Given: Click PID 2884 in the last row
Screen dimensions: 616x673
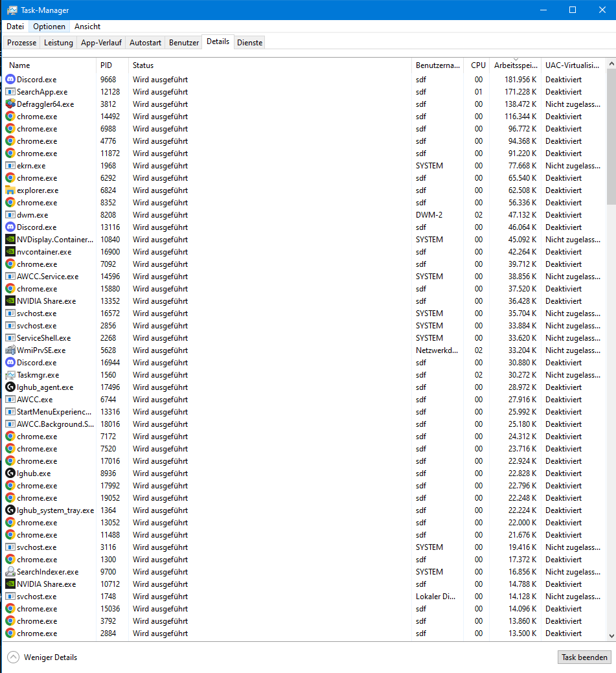Looking at the screenshot, I should (108, 633).
